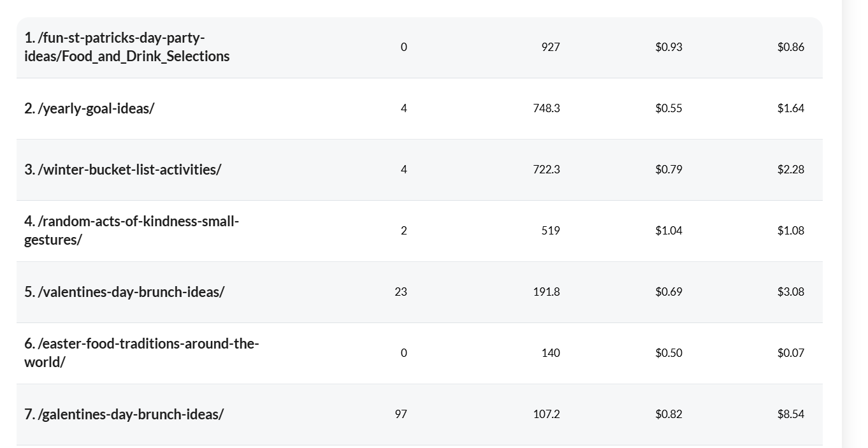
Task: Open the /galentines-day-brunch-ideas/ page link
Action: 124,414
